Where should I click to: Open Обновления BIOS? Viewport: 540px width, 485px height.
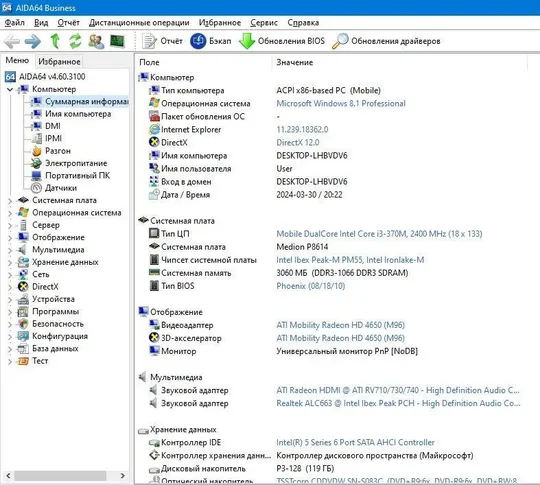(282, 41)
